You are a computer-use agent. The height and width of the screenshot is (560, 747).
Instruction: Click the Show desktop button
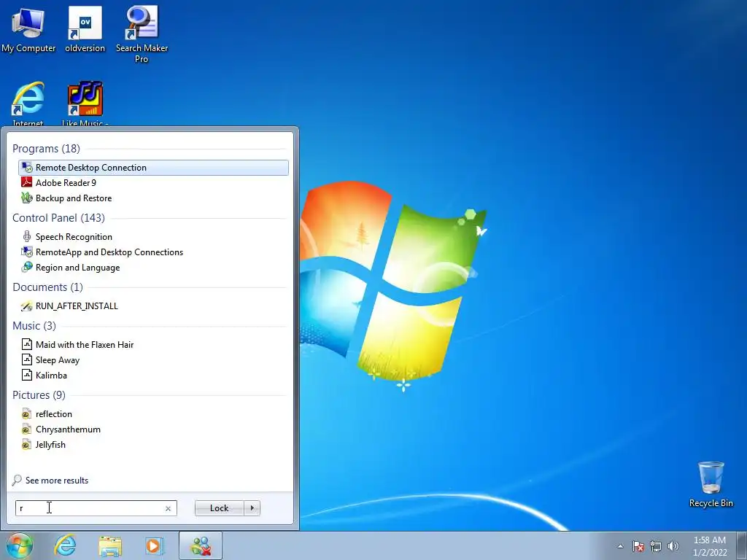(742, 545)
